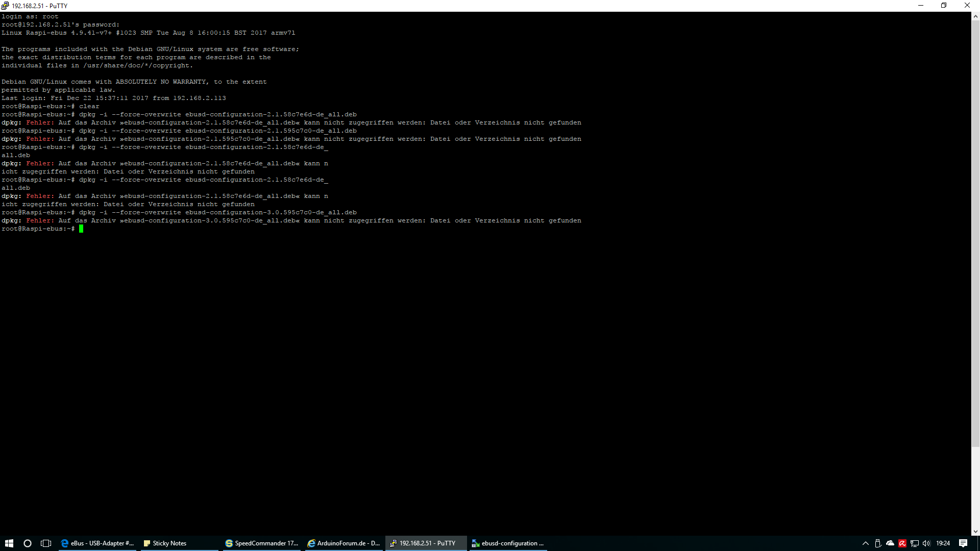Click the 'Linux Raspi-ebus 4.9.41-v7+' line
980x551 pixels.
tap(148, 33)
